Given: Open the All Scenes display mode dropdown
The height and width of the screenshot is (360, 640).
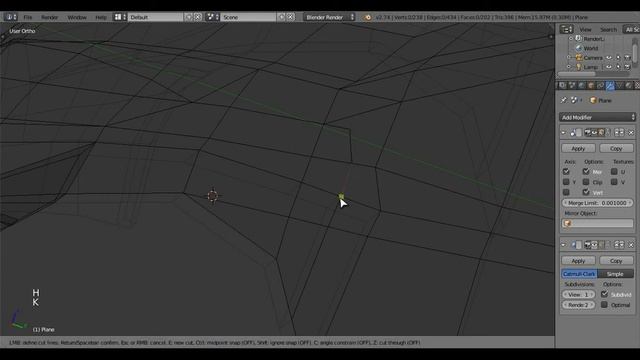Looking at the screenshot, I should (631, 29).
